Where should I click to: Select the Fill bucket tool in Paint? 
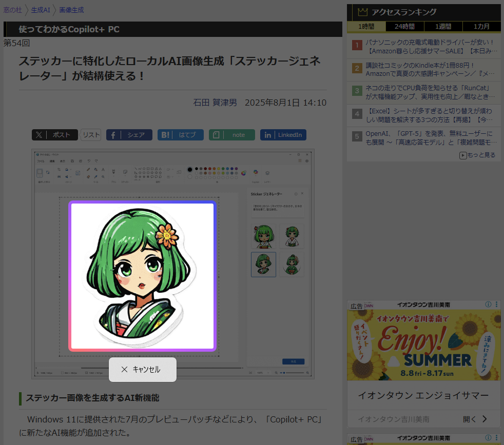(95, 169)
